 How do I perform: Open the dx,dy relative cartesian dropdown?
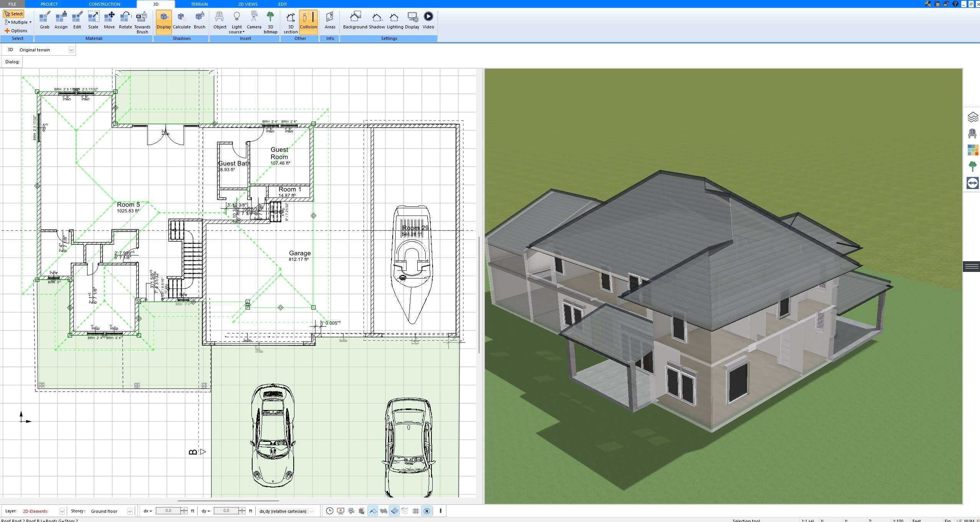[311, 511]
